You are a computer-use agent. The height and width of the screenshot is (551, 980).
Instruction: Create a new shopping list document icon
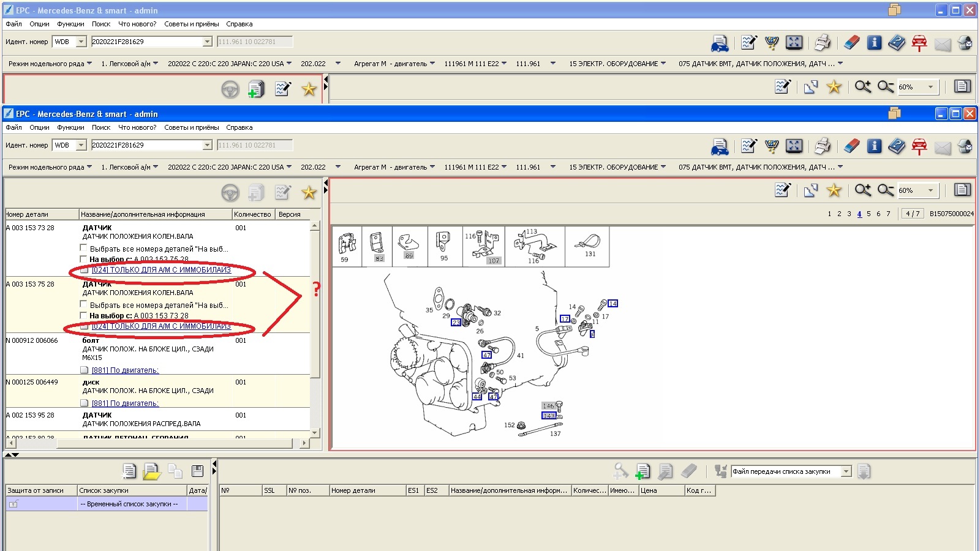click(129, 471)
